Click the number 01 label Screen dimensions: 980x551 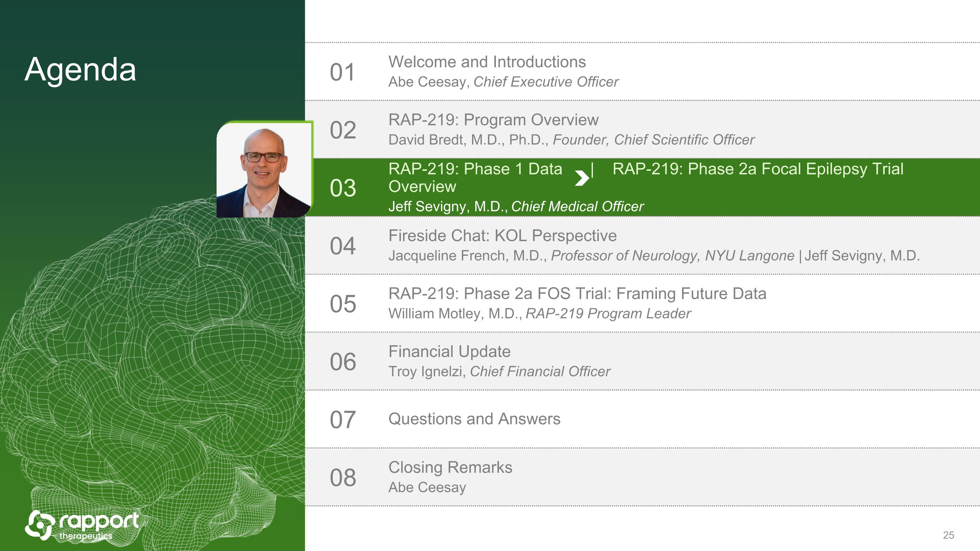point(342,72)
